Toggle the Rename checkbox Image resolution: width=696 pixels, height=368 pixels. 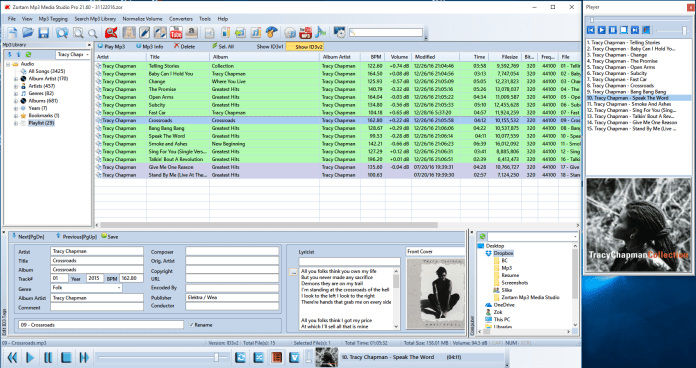(x=192, y=325)
